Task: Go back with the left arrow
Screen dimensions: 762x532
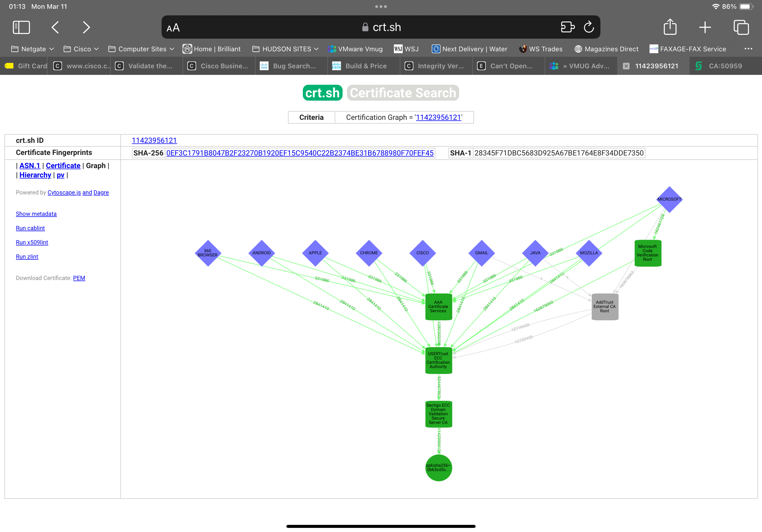Action: pyautogui.click(x=55, y=27)
